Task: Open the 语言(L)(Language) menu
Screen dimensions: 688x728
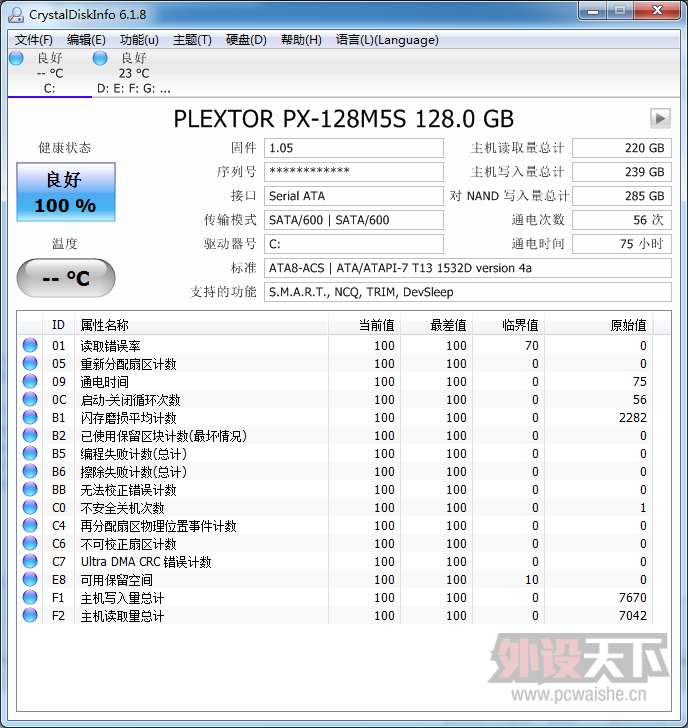Action: (387, 40)
